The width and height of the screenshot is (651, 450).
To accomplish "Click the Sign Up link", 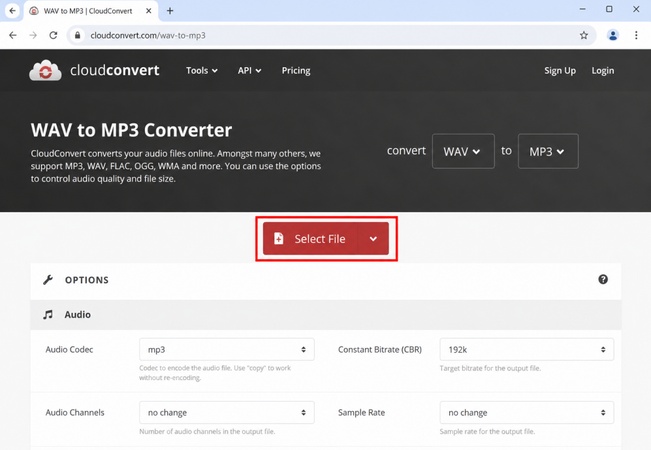I will [x=560, y=71].
